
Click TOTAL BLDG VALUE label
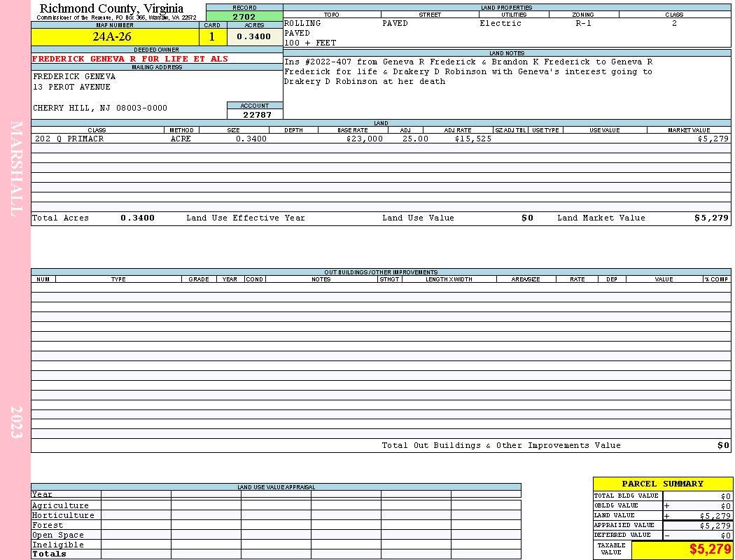(x=626, y=496)
